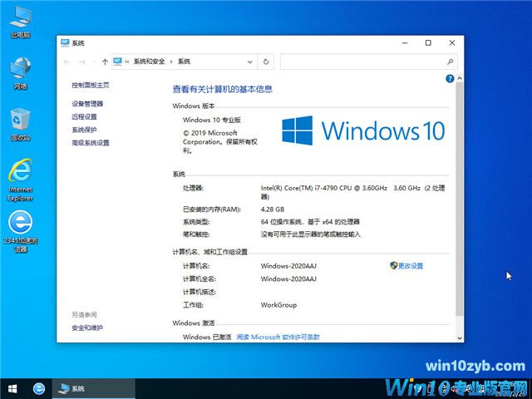Click 更改设置 (Change settings) link
Image resolution: width=532 pixels, height=399 pixels.
click(409, 266)
